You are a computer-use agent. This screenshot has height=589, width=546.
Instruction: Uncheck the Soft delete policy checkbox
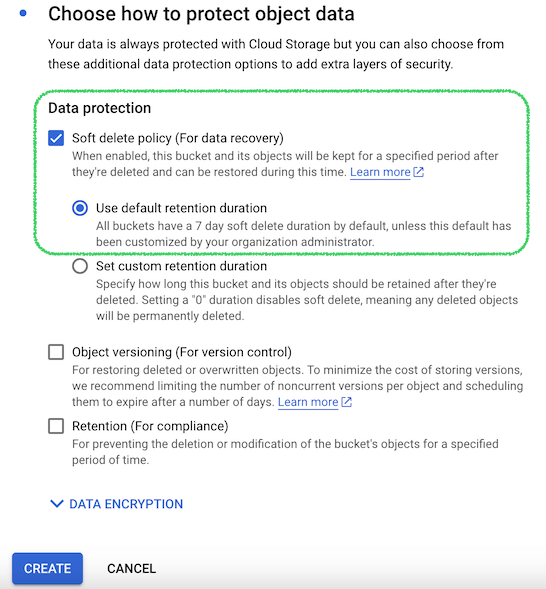click(56, 138)
